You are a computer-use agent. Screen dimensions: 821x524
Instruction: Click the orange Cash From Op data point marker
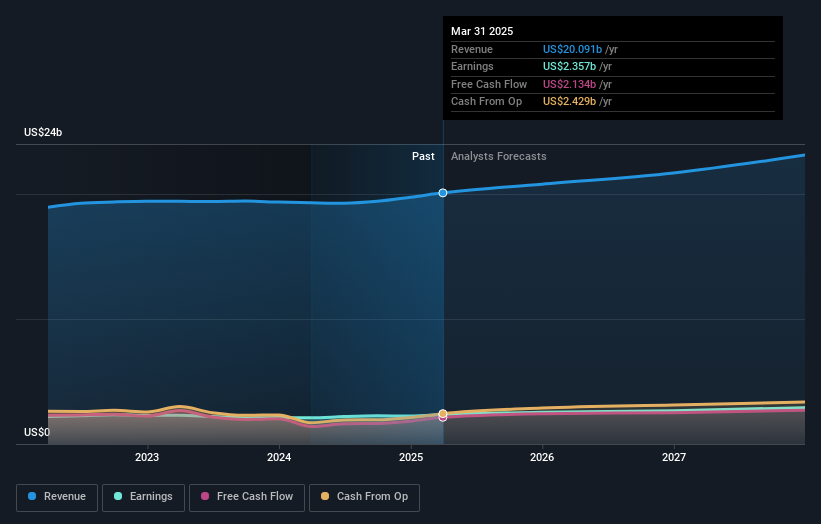point(443,414)
